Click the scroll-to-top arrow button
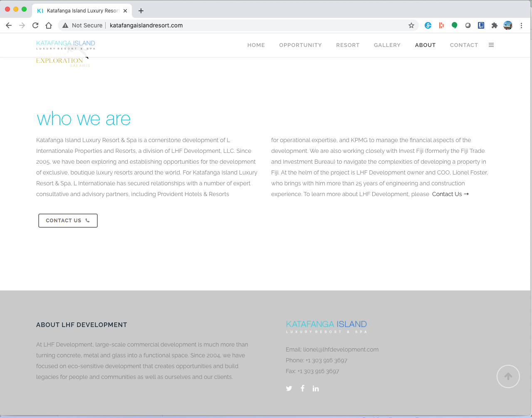 [508, 376]
